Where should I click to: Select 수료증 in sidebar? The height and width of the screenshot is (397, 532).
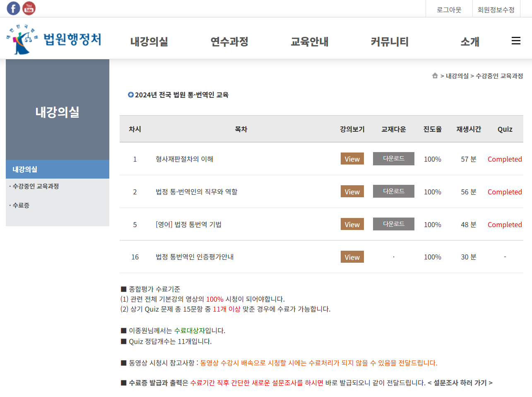(x=21, y=206)
